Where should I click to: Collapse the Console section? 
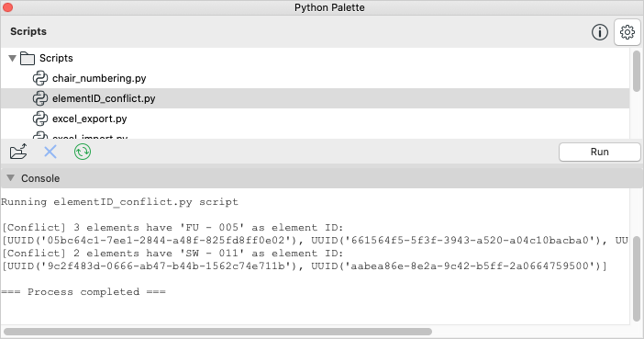11,178
